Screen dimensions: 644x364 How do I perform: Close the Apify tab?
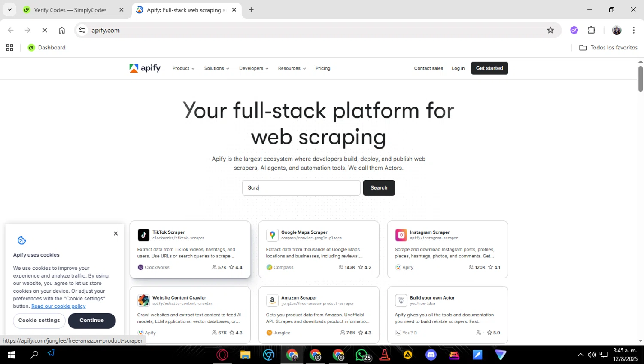[x=234, y=10]
